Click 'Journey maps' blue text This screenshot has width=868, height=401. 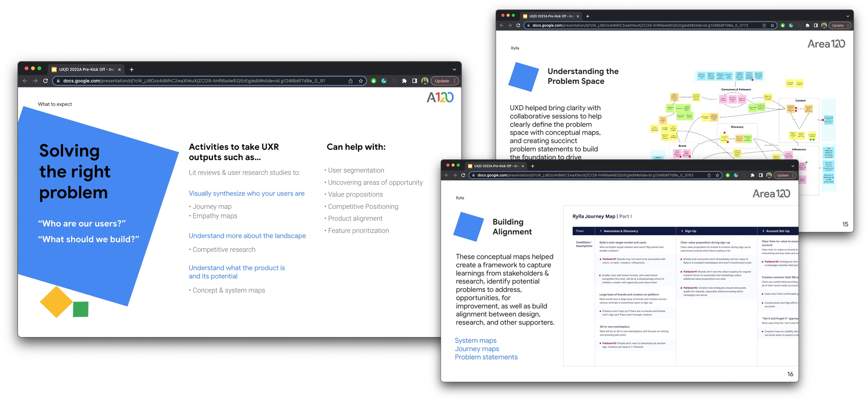[x=477, y=349]
